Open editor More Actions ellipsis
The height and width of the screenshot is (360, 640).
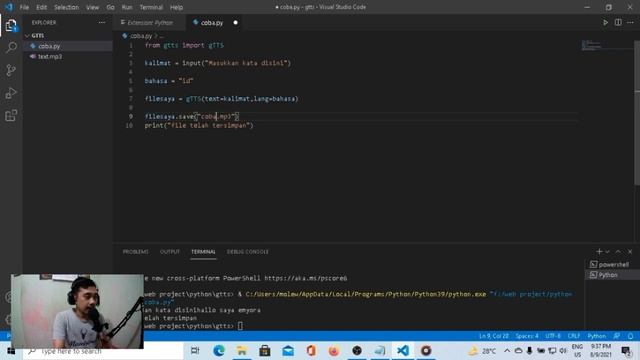click(x=630, y=22)
